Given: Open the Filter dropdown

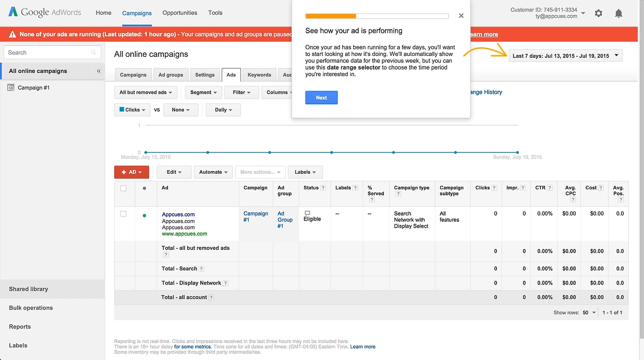Looking at the screenshot, I should coord(242,93).
